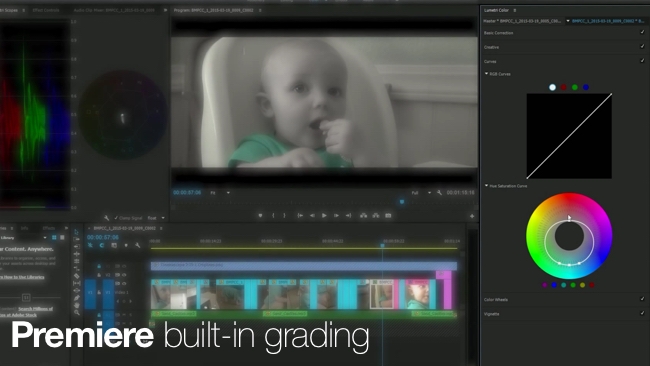Image resolution: width=650 pixels, height=366 pixels.
Task: Switch to Audio Clip Mixer tab
Action: point(114,10)
